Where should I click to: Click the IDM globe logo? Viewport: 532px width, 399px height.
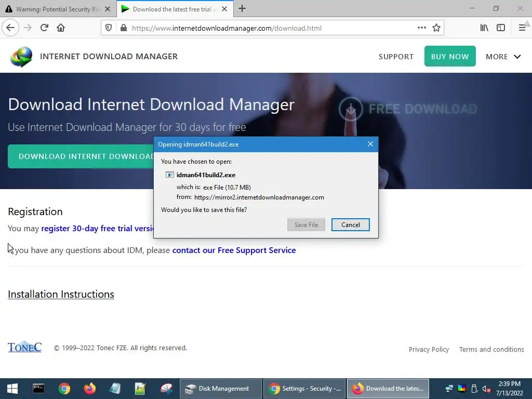21,57
